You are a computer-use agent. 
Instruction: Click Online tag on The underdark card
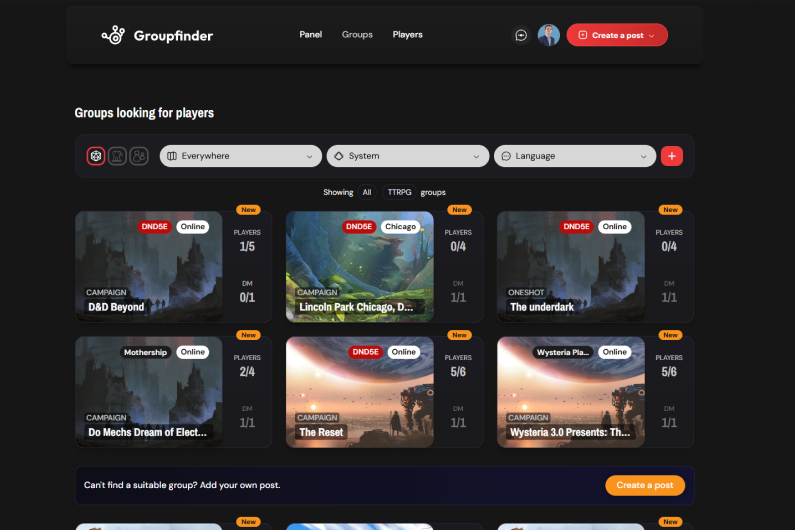click(x=615, y=226)
